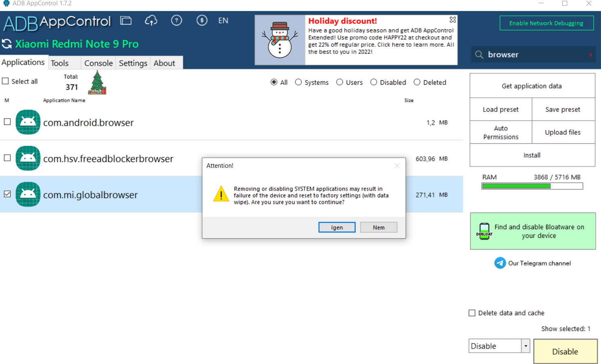Click the Disable action combo box field
Screen dimensions: 601x364
tap(495, 346)
